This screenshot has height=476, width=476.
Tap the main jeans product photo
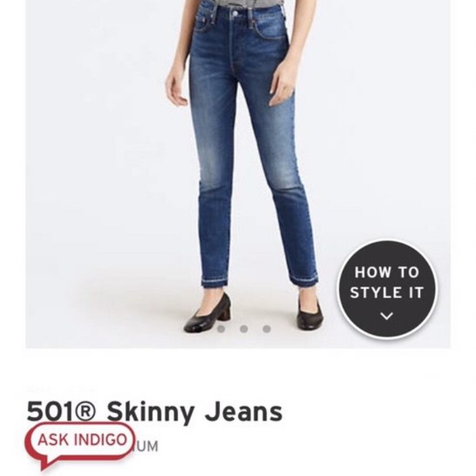(x=238, y=174)
